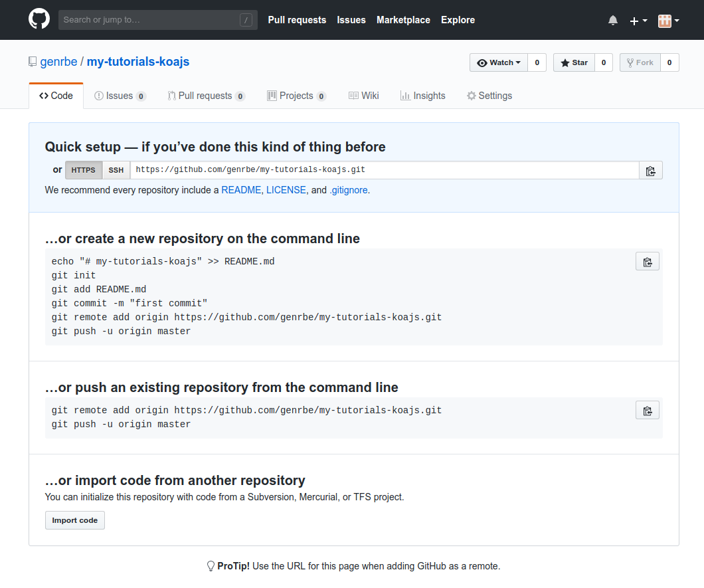This screenshot has width=704, height=588.
Task: Open the Settings tab
Action: click(x=489, y=96)
